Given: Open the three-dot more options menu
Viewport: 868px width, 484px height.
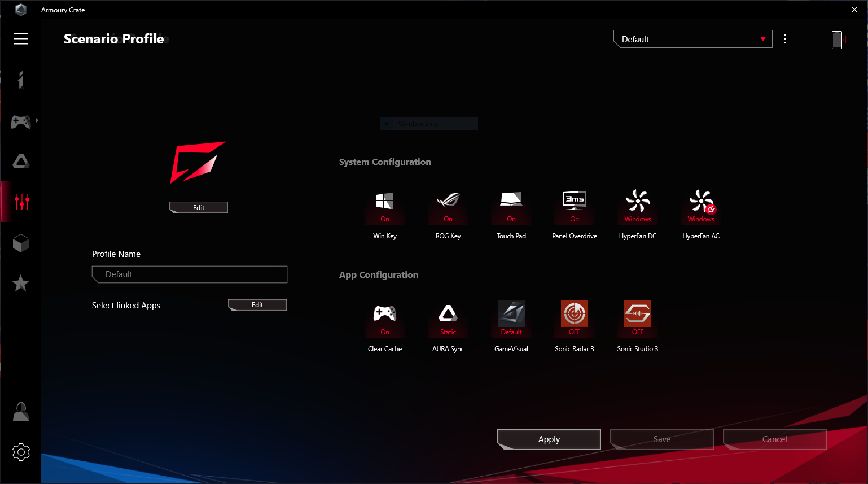Looking at the screenshot, I should 784,39.
